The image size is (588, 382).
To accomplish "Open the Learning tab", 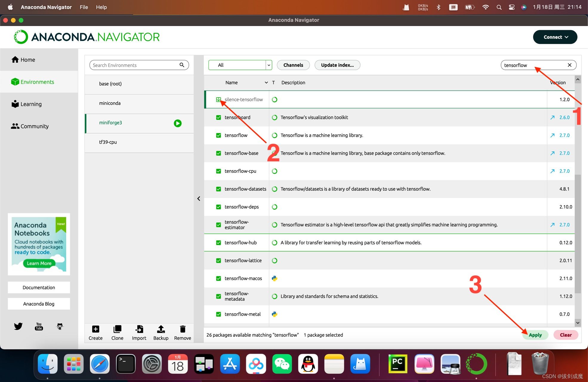I will click(39, 104).
